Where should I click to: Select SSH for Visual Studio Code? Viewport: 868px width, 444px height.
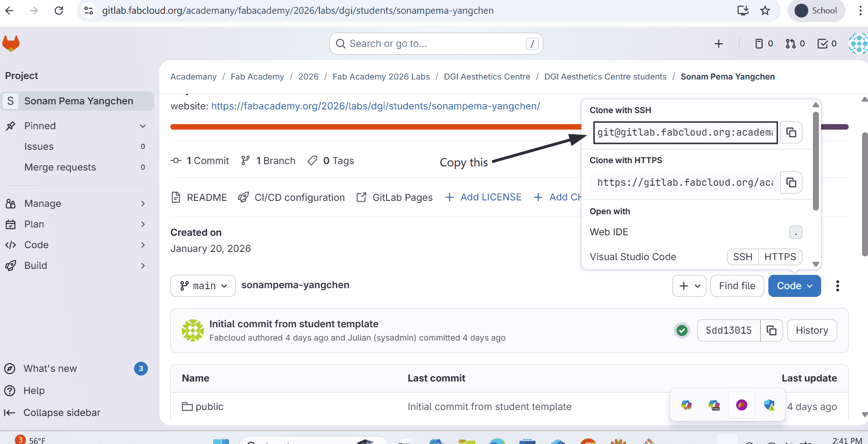[x=743, y=257]
